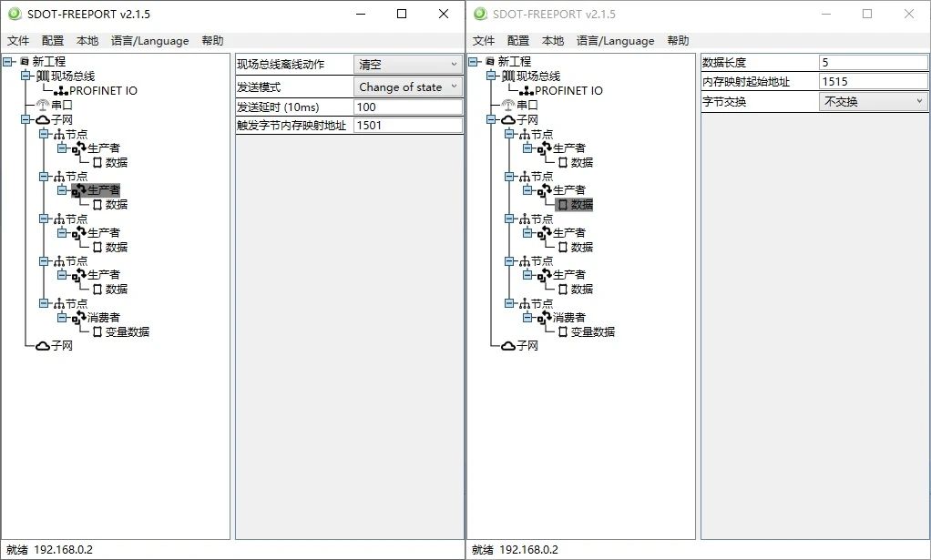
Task: Click the 消费者 consumer icon in the left window
Action: point(79,318)
